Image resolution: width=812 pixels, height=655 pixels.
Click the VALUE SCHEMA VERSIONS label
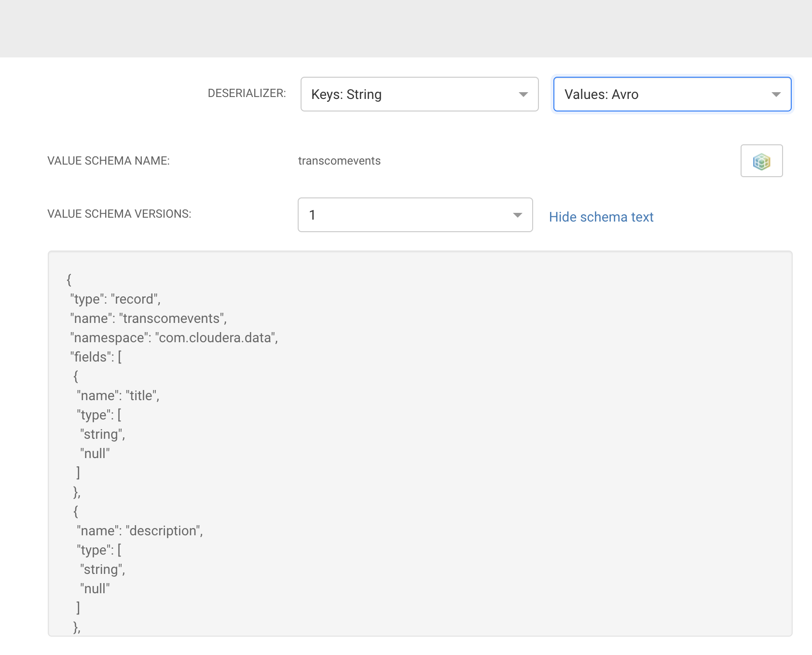coord(119,214)
